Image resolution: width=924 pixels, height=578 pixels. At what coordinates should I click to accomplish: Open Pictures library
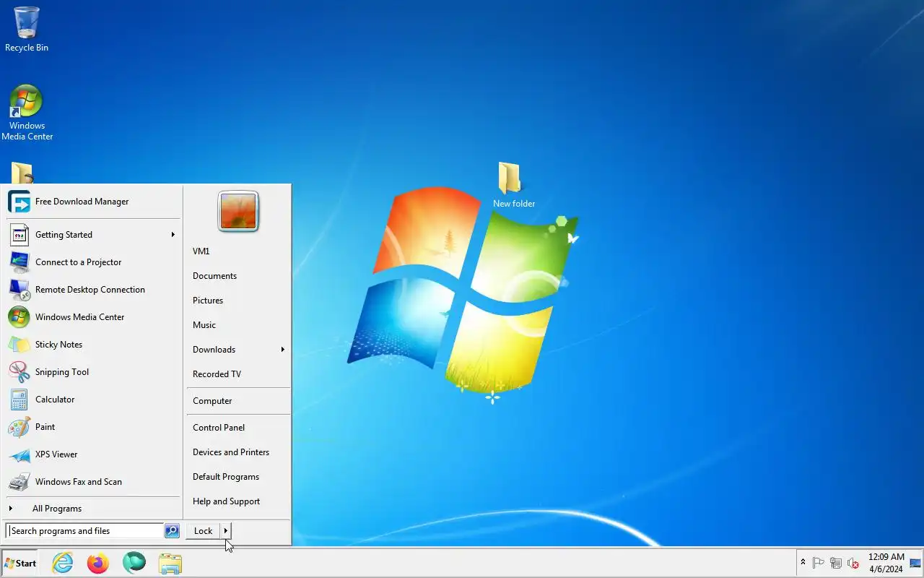(237, 301)
